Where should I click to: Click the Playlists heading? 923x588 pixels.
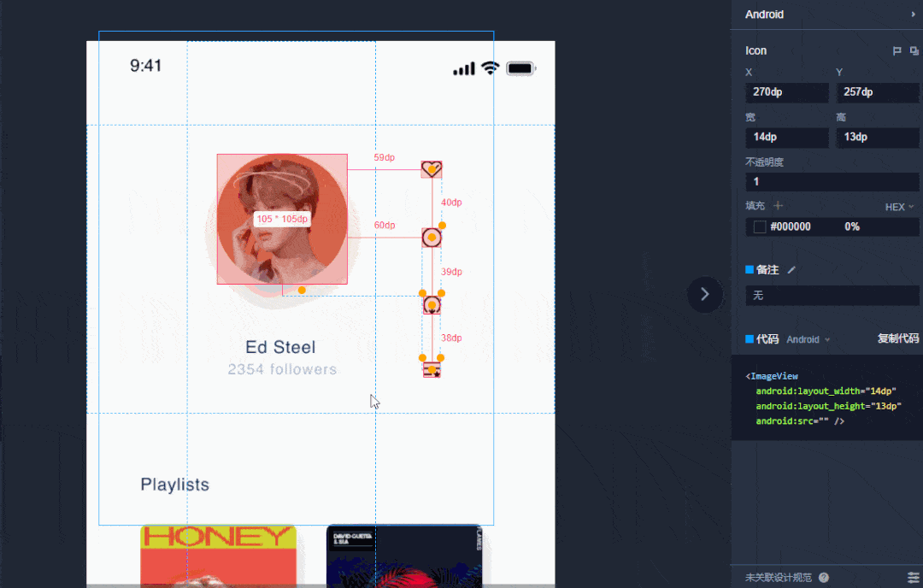coord(175,485)
